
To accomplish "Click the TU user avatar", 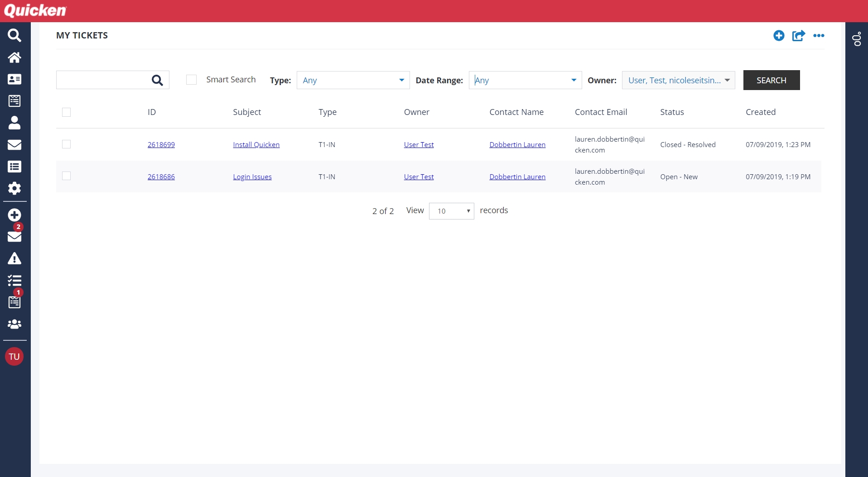I will 14,357.
